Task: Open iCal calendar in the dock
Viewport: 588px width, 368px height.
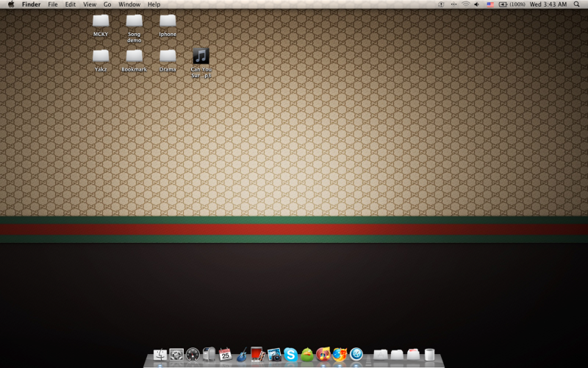Action: click(225, 354)
